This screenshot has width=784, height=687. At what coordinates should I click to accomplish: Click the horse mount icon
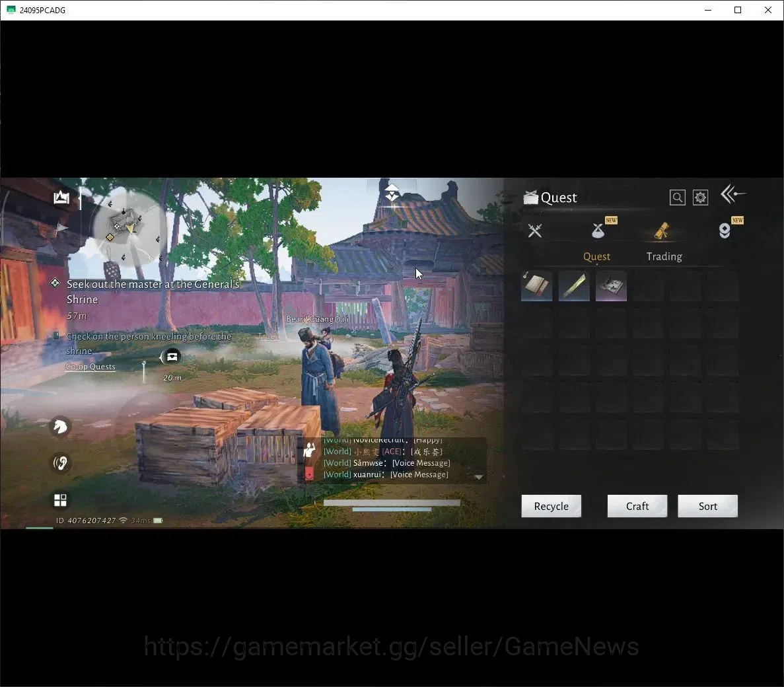pyautogui.click(x=61, y=427)
